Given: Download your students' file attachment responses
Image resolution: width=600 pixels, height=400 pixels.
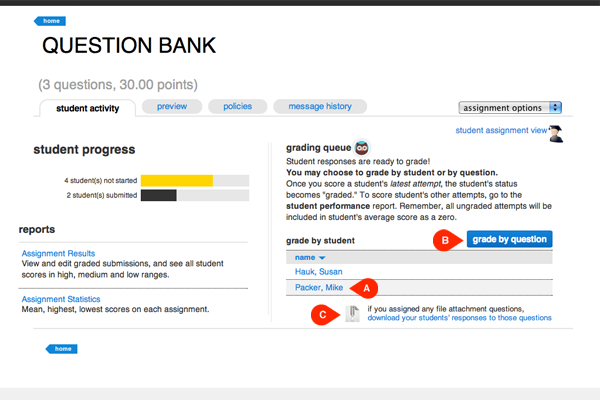Looking at the screenshot, I should click(459, 318).
